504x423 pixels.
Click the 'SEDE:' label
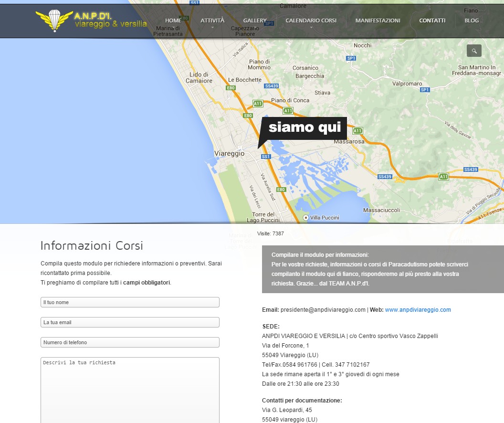click(271, 327)
